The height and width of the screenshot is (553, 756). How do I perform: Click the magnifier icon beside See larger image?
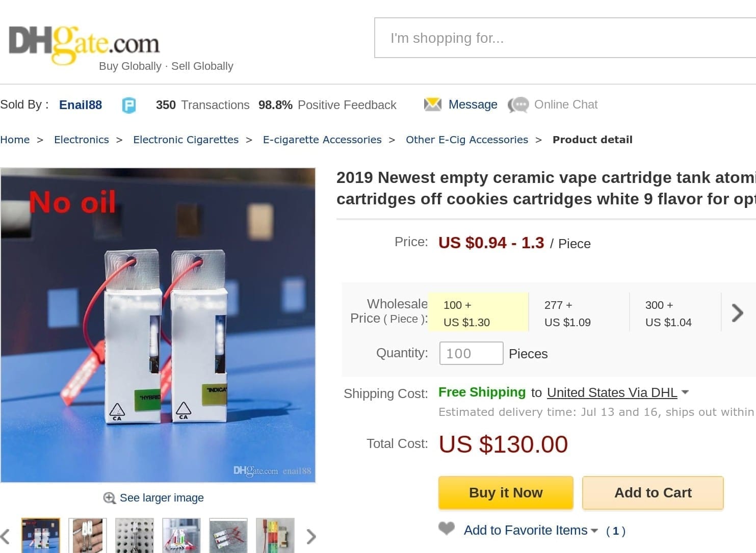(x=109, y=498)
